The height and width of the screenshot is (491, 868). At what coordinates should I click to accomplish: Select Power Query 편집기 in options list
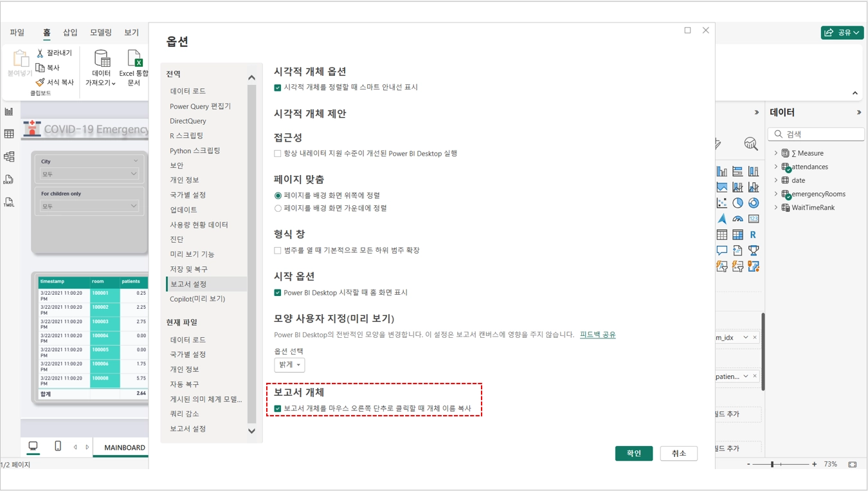(x=200, y=106)
